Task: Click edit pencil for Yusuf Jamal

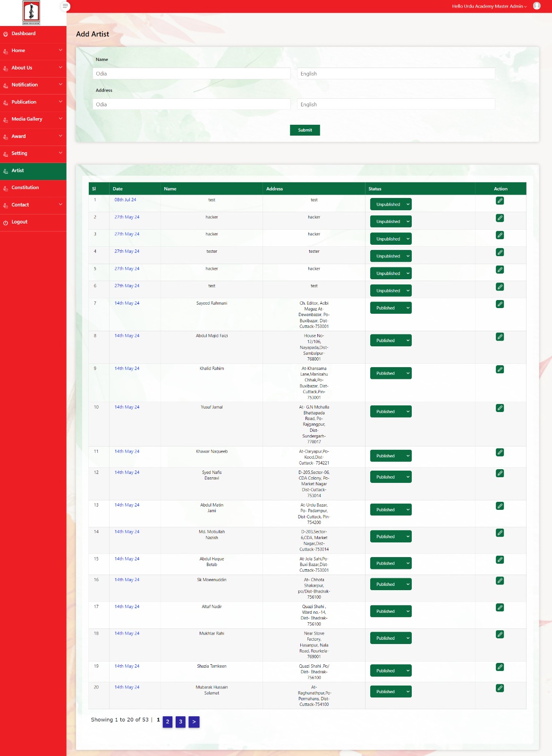Action: [500, 408]
